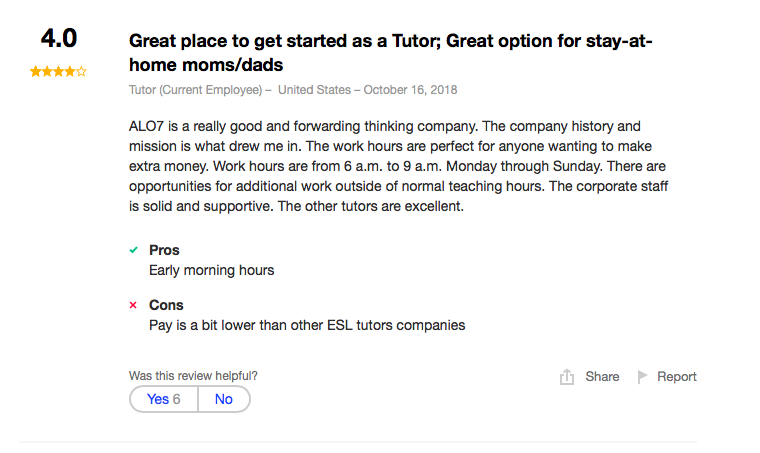Click the Cons heading
Screen dimensions: 760x453
coord(166,305)
